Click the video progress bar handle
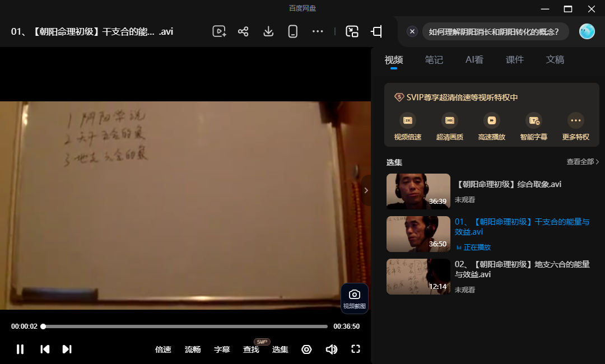 pyautogui.click(x=43, y=326)
